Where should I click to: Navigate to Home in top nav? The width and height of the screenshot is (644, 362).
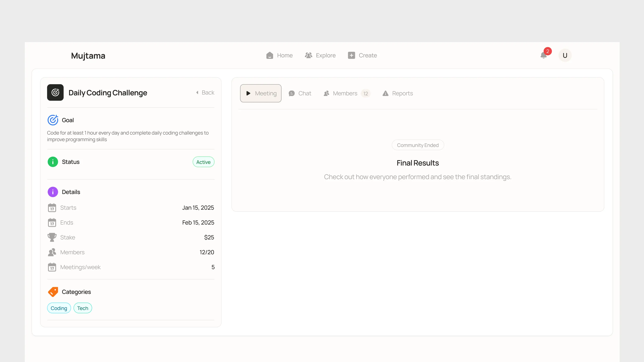(279, 56)
